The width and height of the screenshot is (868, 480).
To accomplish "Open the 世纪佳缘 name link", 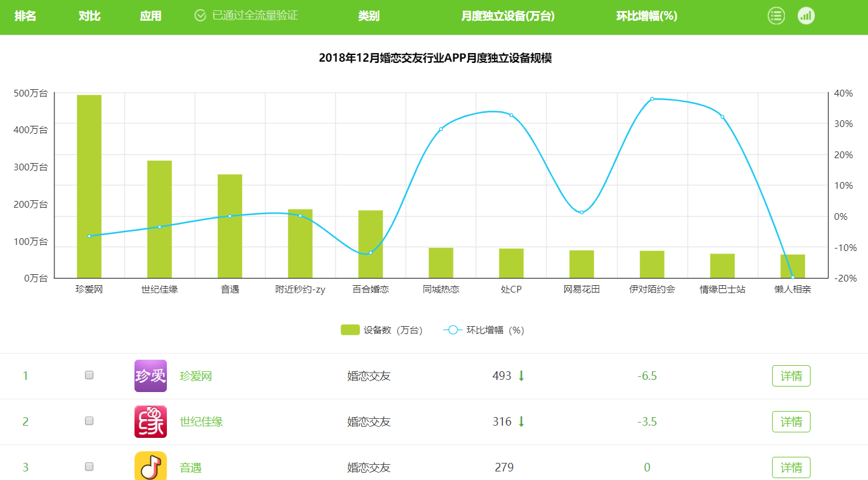I will pos(201,421).
